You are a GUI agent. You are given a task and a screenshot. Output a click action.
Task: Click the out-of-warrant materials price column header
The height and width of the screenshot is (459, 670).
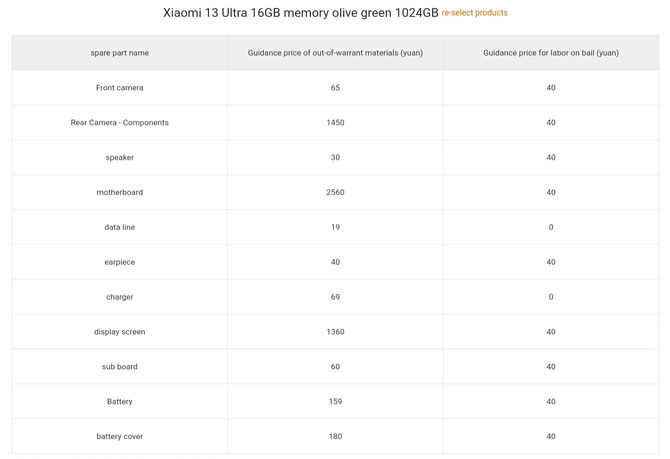(334, 52)
